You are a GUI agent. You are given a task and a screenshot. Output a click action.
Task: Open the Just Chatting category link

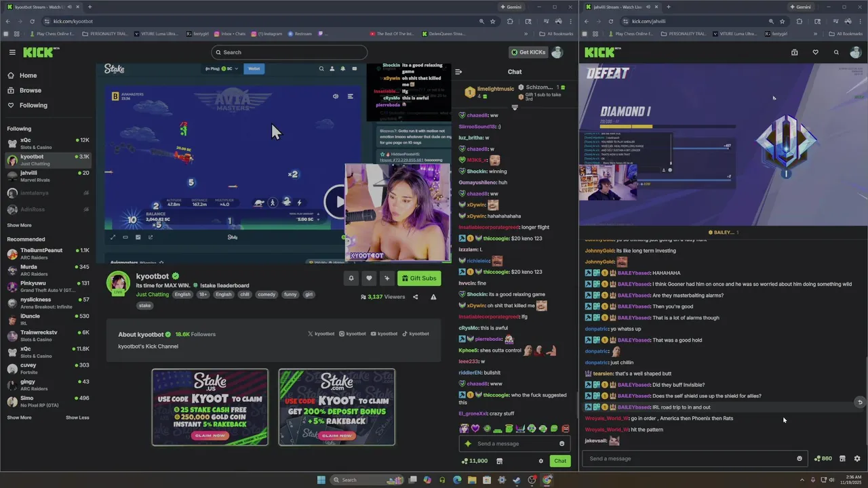point(152,294)
